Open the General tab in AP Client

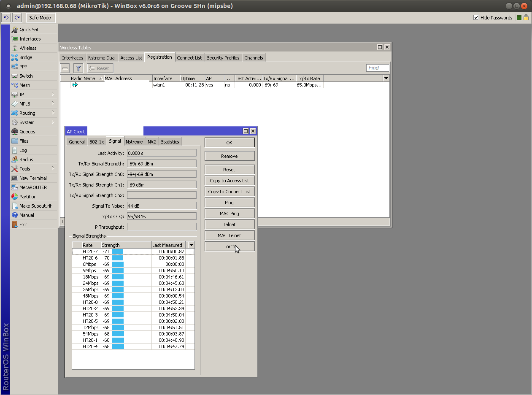pyautogui.click(x=77, y=142)
